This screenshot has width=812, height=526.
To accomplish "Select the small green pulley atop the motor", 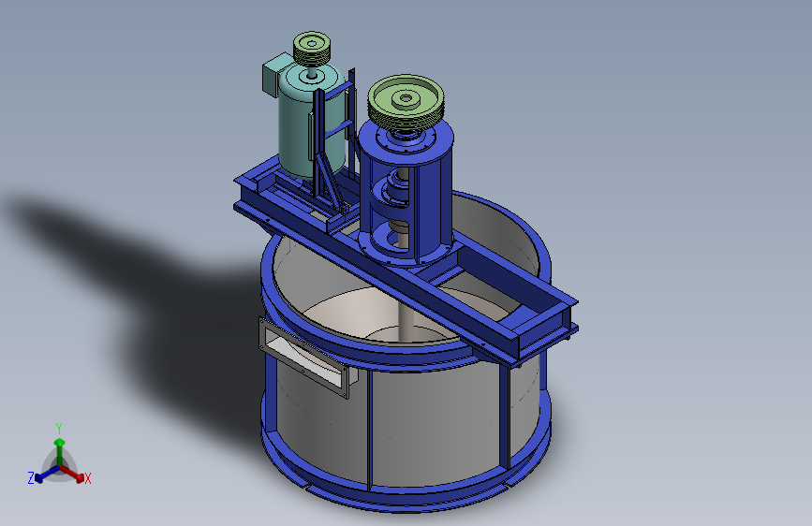I will coord(312,48).
